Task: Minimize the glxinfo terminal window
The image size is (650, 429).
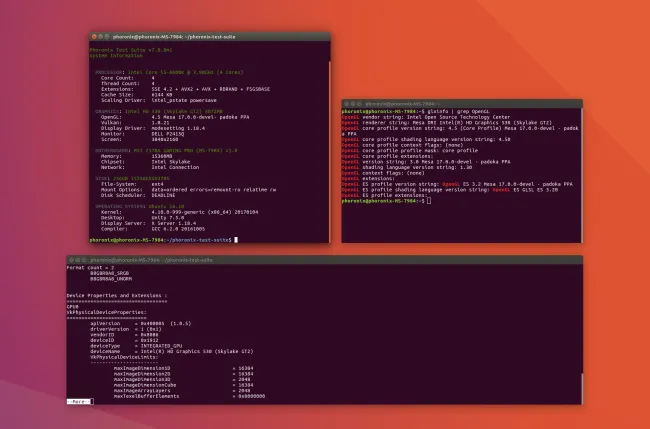Action: 353,104
